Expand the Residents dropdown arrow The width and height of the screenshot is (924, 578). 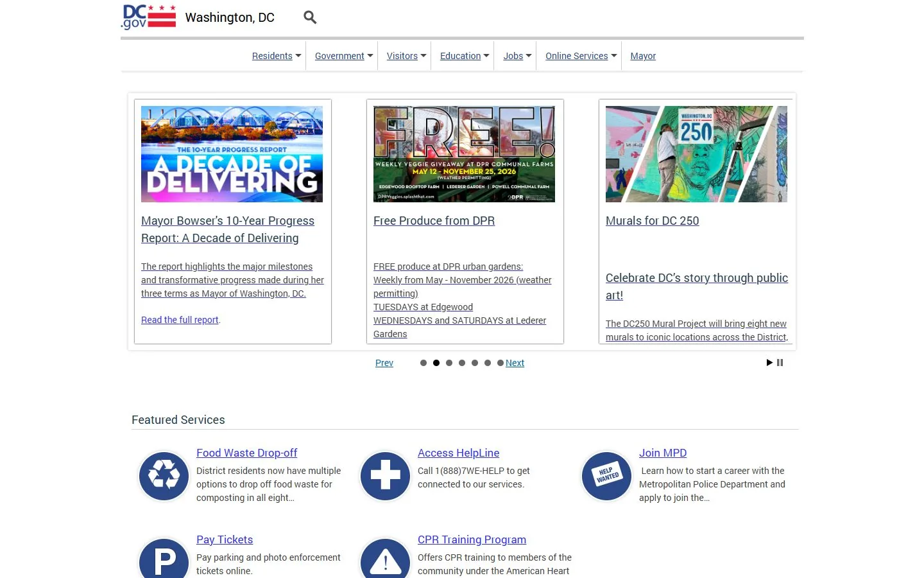coord(298,56)
